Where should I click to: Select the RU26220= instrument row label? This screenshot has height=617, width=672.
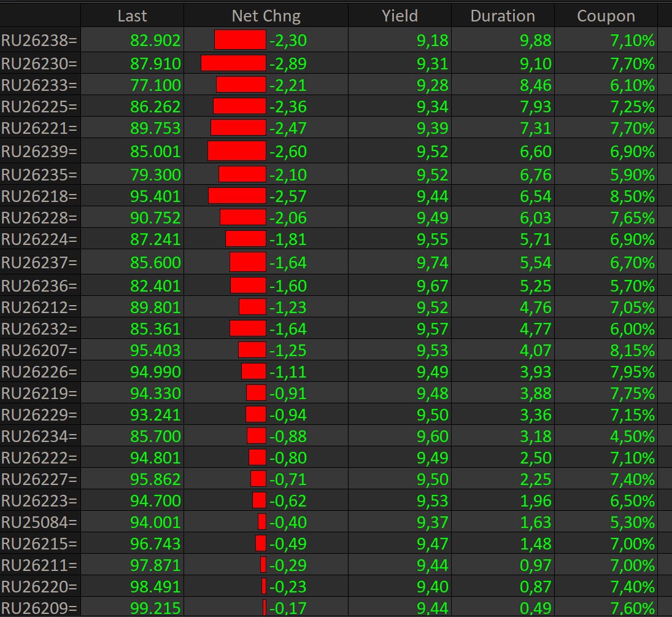click(39, 586)
